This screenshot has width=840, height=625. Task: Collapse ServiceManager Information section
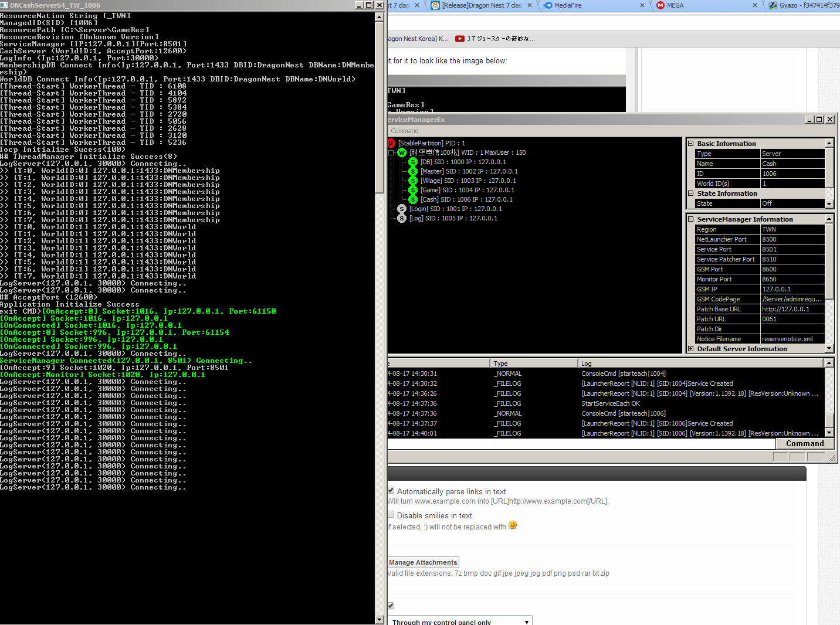coord(691,219)
